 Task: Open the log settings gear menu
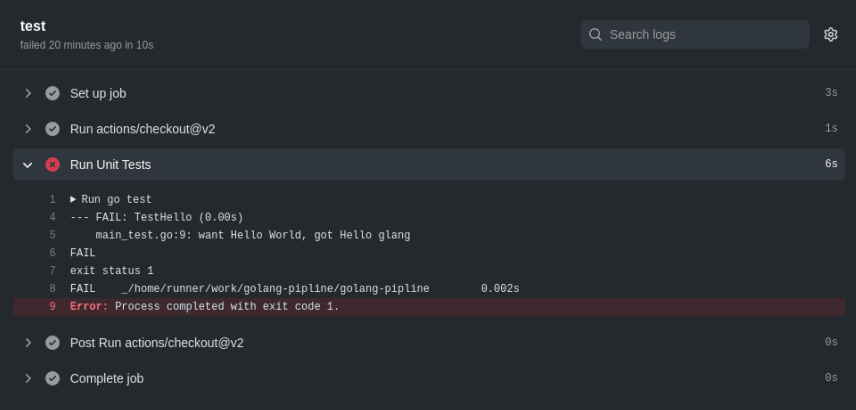point(830,34)
